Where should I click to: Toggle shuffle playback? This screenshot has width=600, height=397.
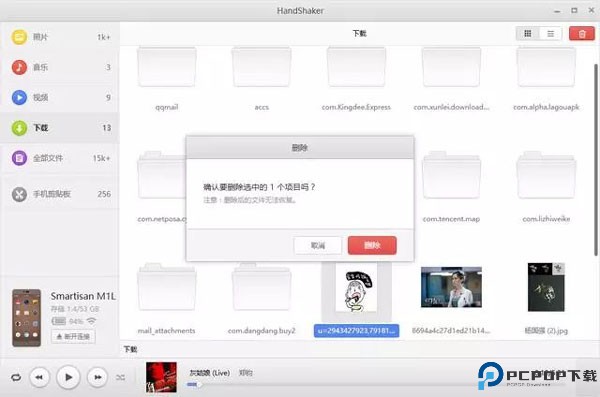pyautogui.click(x=121, y=377)
